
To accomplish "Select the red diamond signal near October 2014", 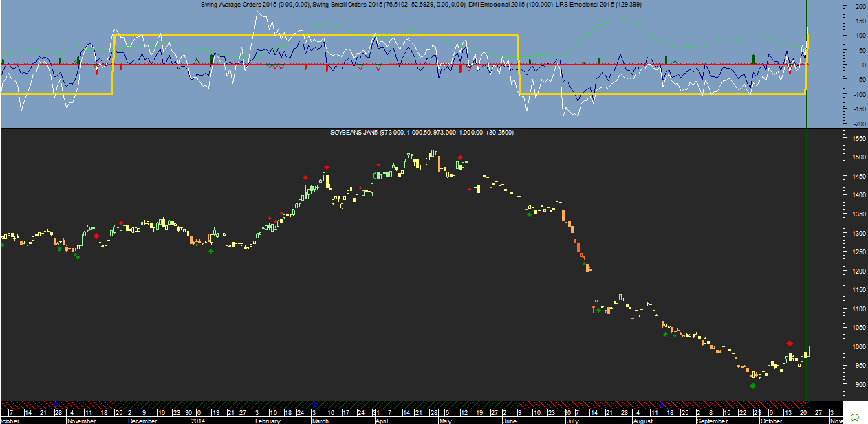I will pyautogui.click(x=790, y=343).
